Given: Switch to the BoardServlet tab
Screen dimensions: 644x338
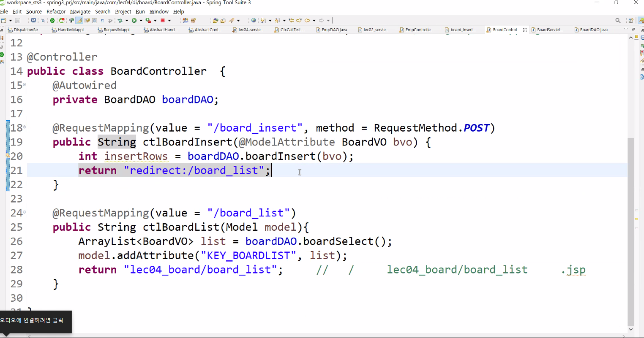Looking at the screenshot, I should (x=547, y=30).
